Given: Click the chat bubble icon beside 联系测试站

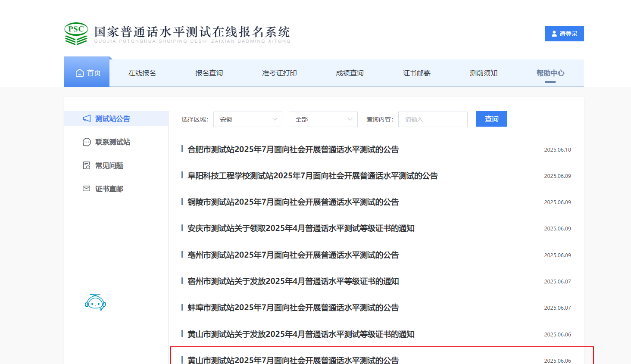Looking at the screenshot, I should (x=87, y=142).
